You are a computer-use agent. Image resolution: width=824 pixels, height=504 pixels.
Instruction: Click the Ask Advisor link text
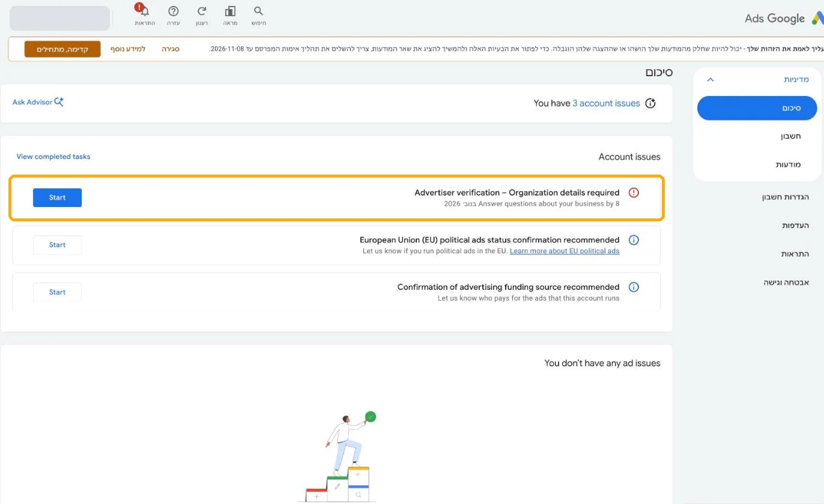tap(32, 102)
